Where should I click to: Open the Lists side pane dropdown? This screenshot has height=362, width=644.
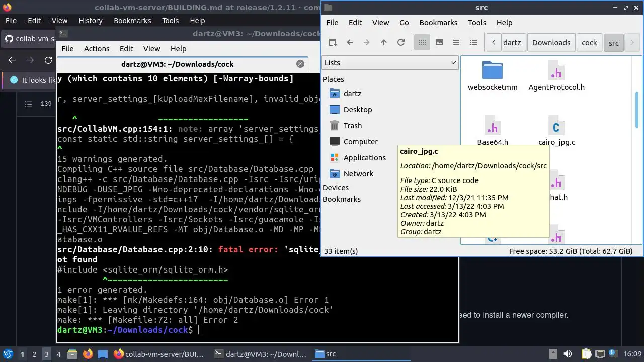coord(390,62)
